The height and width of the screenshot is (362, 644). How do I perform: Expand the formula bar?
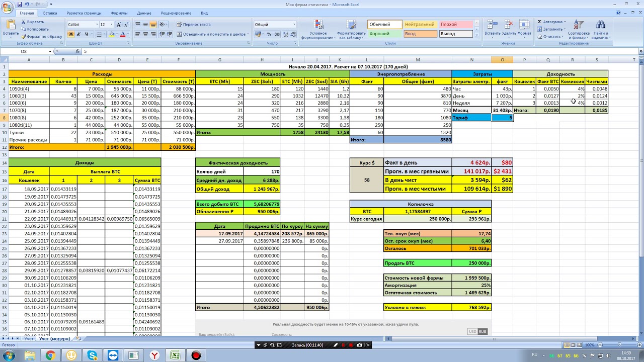(x=640, y=51)
